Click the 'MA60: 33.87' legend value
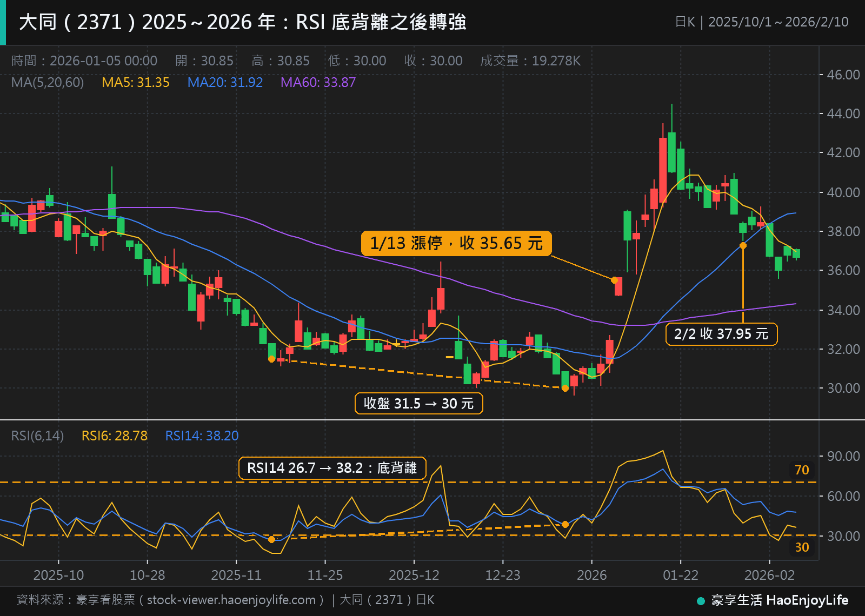 [318, 82]
